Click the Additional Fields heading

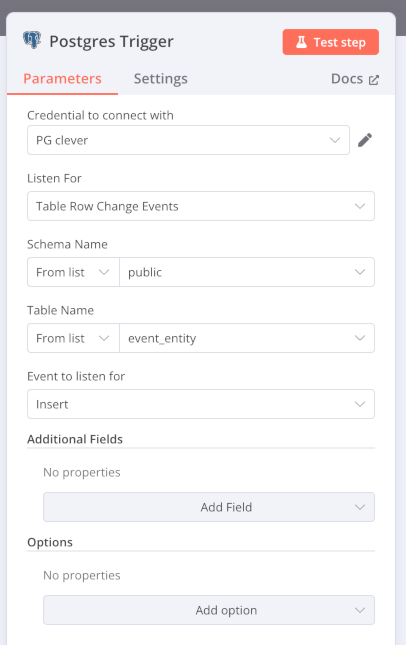pos(75,439)
